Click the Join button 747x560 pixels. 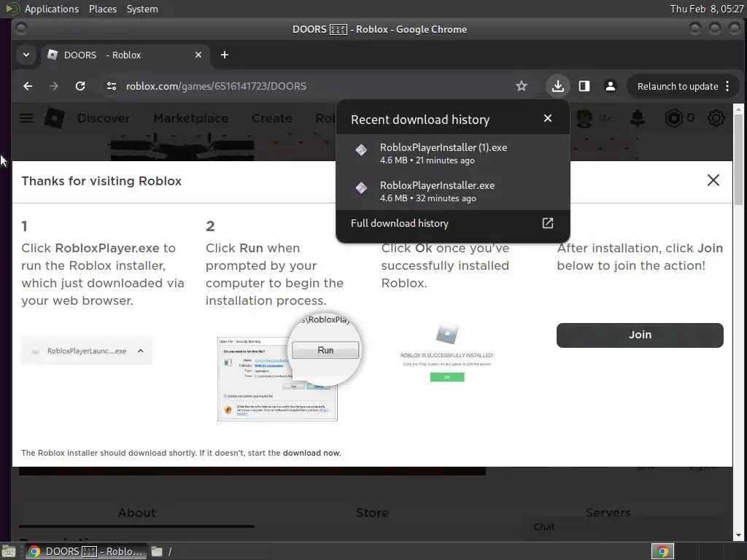click(x=640, y=335)
